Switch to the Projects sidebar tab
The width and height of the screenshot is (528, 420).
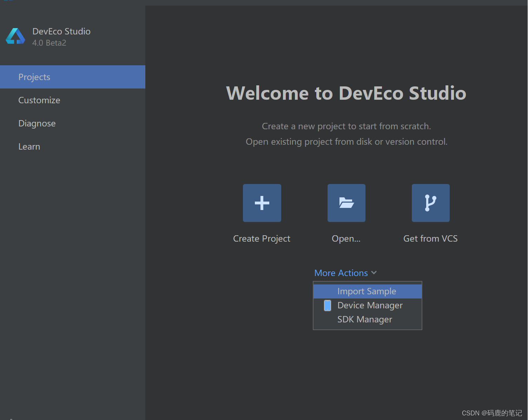(x=34, y=77)
